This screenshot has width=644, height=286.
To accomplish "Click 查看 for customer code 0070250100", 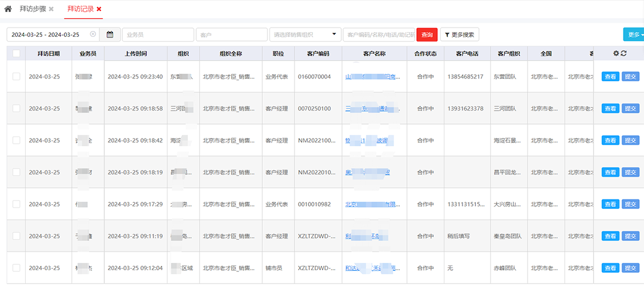I will 610,109.
